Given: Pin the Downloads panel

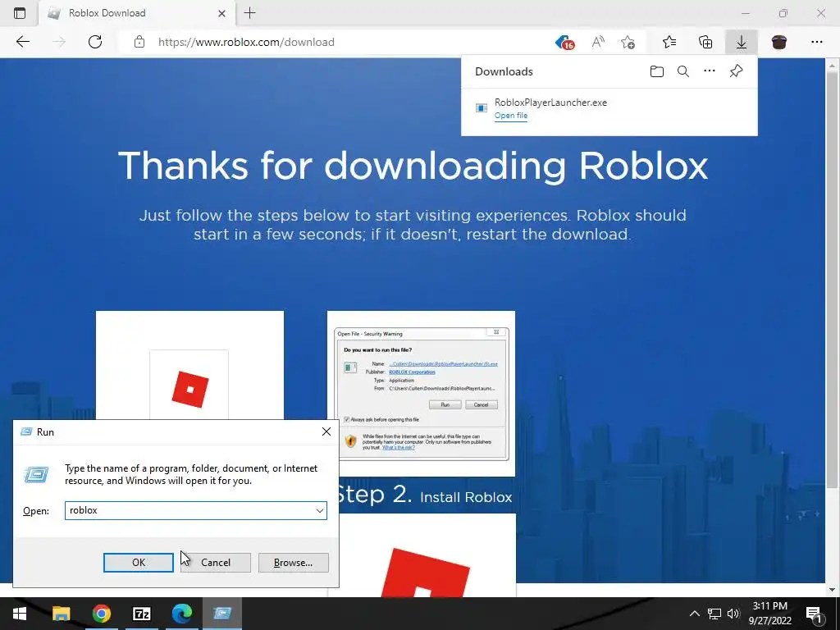Looking at the screenshot, I should [x=736, y=71].
